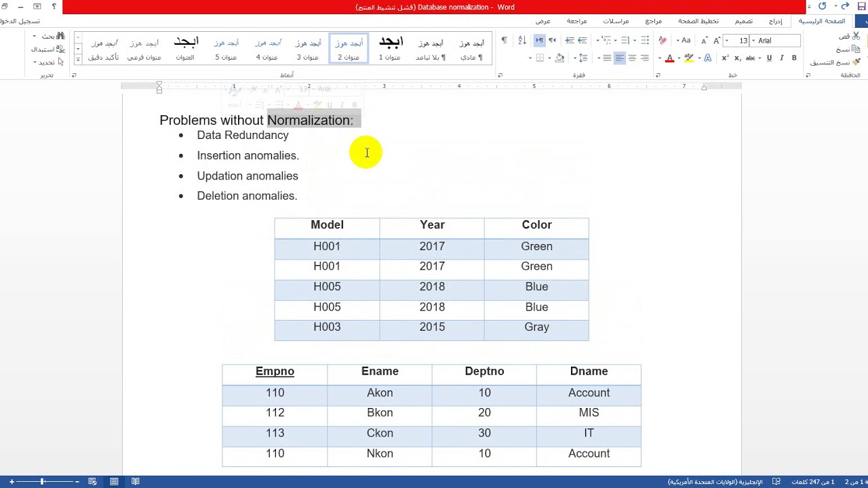Click Sign in (تسجيل الدخول)

coord(20,21)
